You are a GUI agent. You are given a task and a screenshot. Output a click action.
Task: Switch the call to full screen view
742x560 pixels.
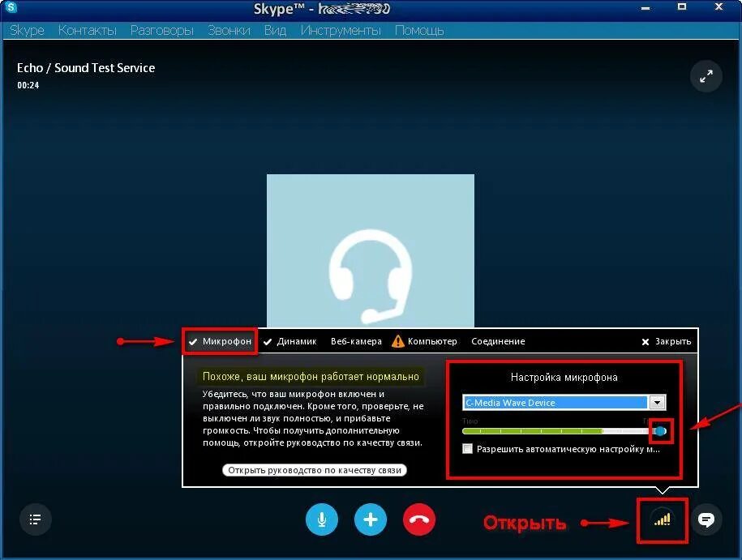pyautogui.click(x=706, y=76)
